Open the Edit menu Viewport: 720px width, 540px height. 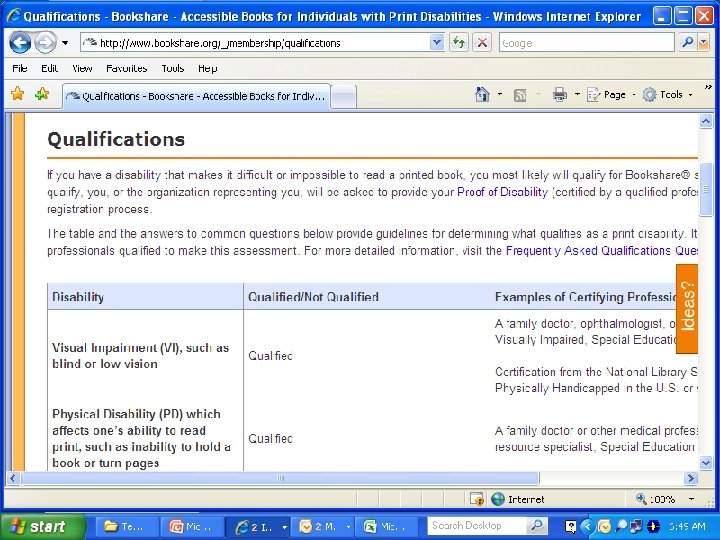click(x=49, y=68)
